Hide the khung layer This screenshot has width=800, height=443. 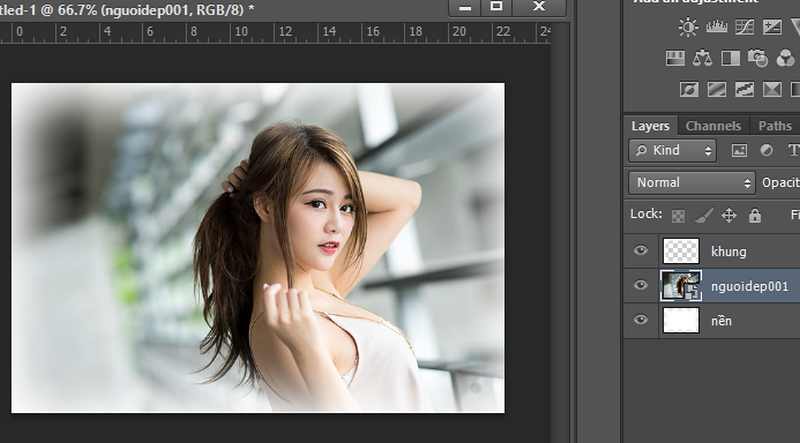(640, 251)
